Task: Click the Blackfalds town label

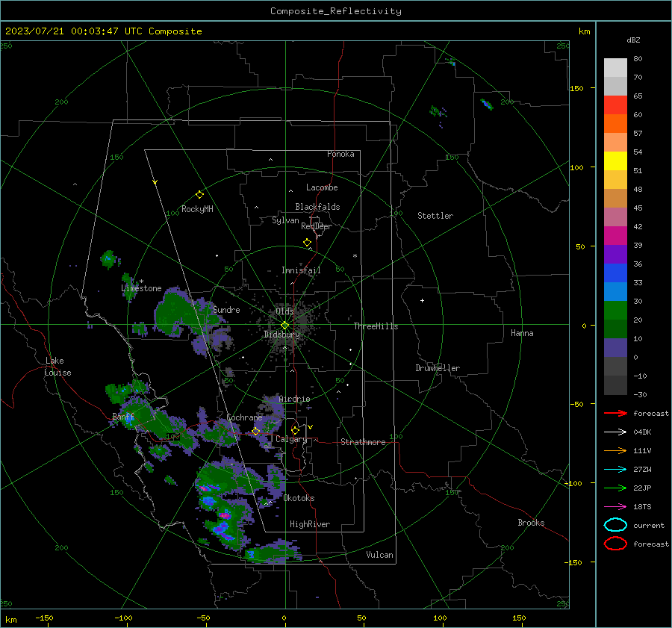Action: [x=317, y=207]
